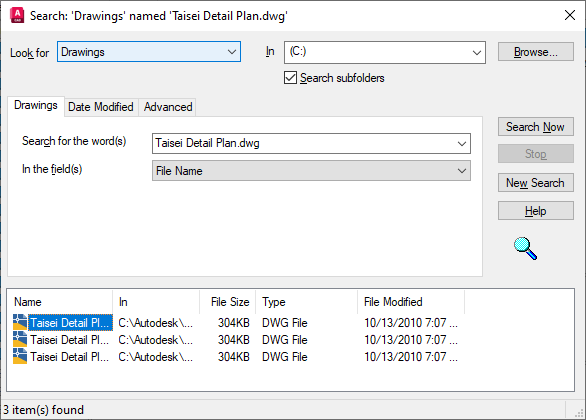Select second Taisei Detail Plan drawing icon
Viewport: 586px width, 420px height.
pyautogui.click(x=20, y=339)
